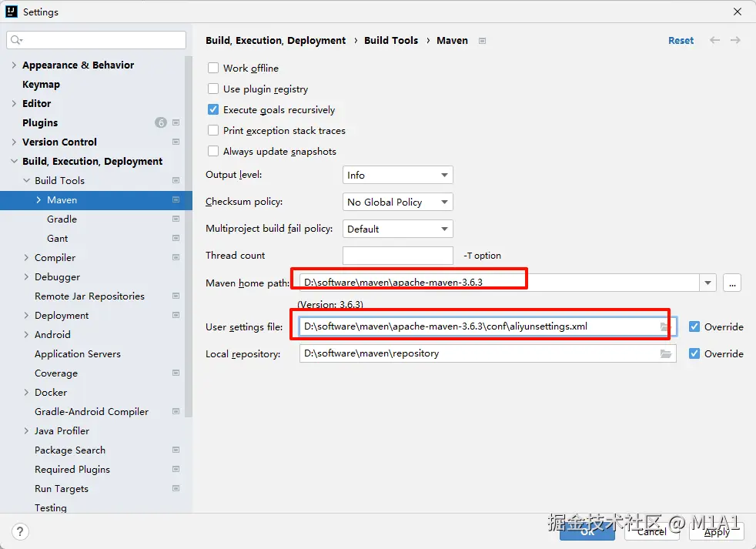Click the Thread count input field
756x549 pixels.
click(398, 256)
